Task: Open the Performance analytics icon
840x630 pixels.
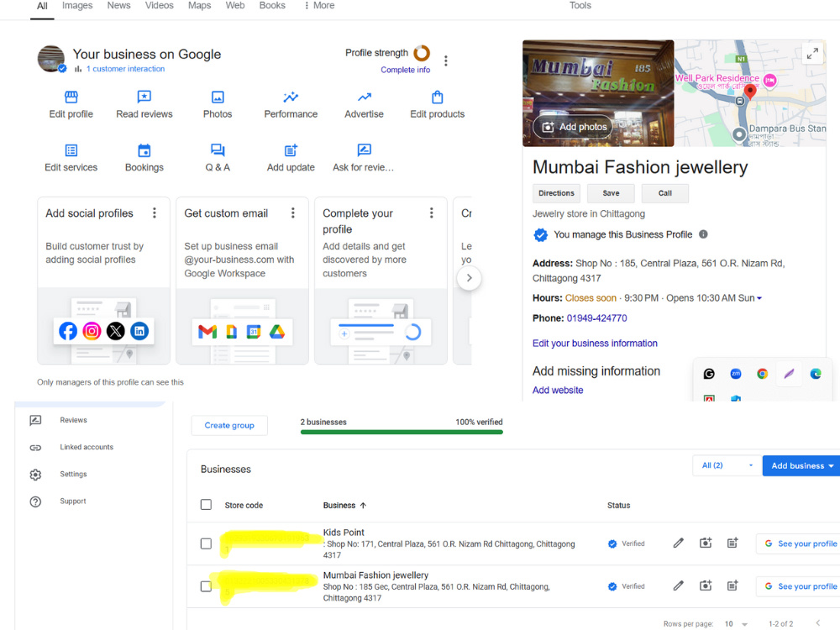Action: tap(291, 97)
